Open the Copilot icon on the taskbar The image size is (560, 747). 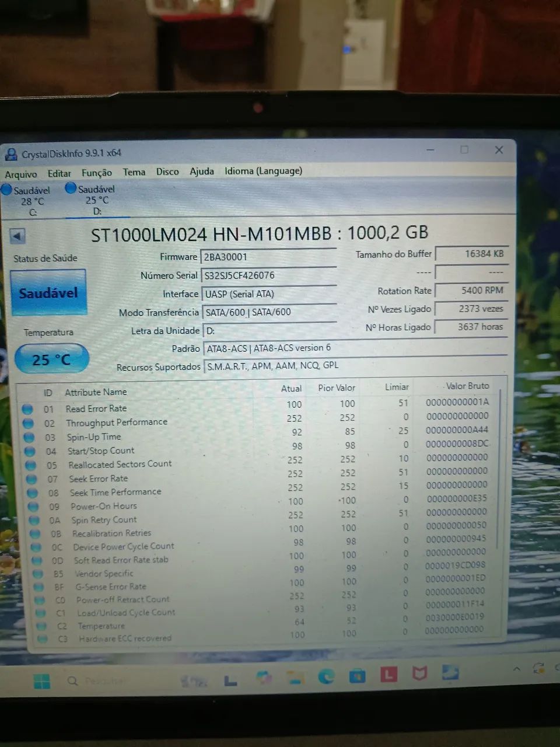(x=264, y=678)
